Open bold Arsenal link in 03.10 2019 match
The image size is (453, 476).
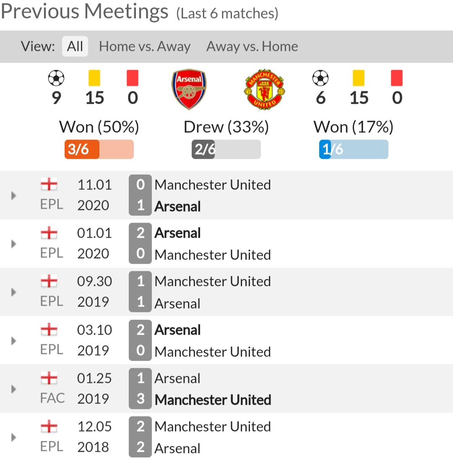(177, 330)
